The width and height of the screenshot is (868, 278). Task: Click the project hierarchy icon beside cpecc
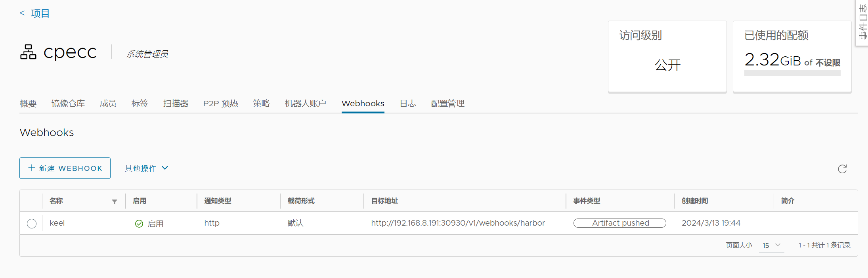point(28,52)
